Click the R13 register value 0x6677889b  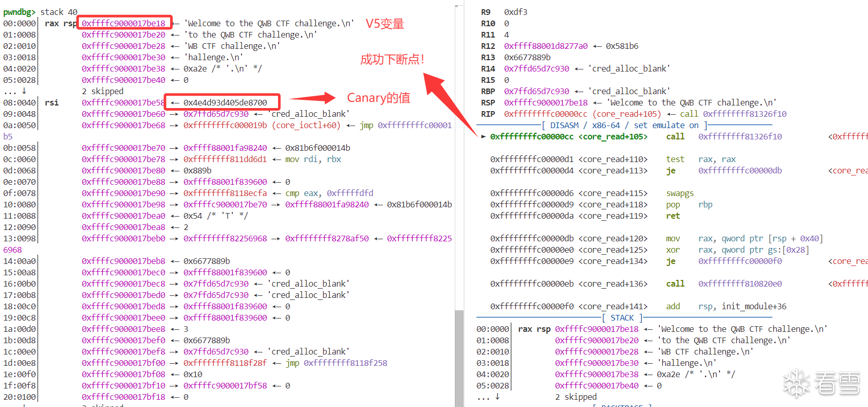coord(527,57)
